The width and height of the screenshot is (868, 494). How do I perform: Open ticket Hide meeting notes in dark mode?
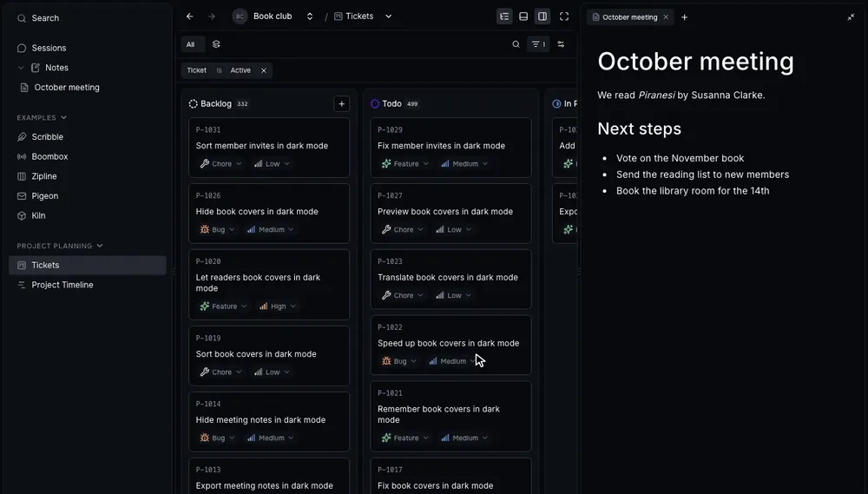point(260,420)
